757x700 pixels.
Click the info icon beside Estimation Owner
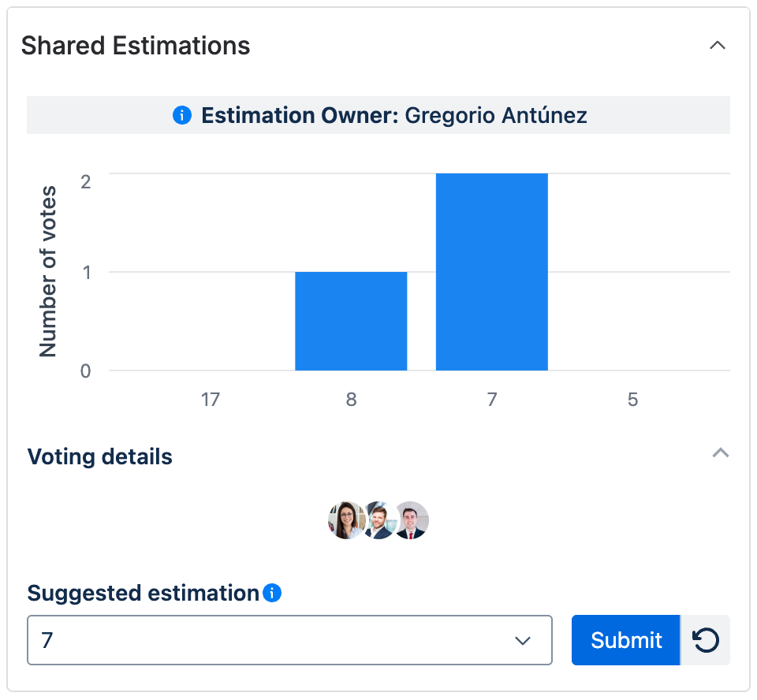[x=182, y=115]
